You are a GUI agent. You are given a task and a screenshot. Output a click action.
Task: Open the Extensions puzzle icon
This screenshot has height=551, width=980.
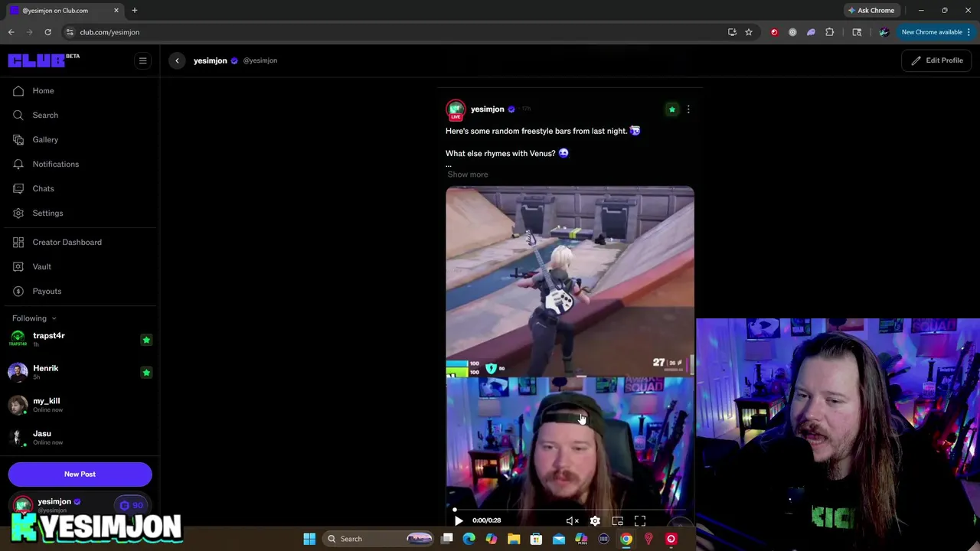pyautogui.click(x=829, y=32)
